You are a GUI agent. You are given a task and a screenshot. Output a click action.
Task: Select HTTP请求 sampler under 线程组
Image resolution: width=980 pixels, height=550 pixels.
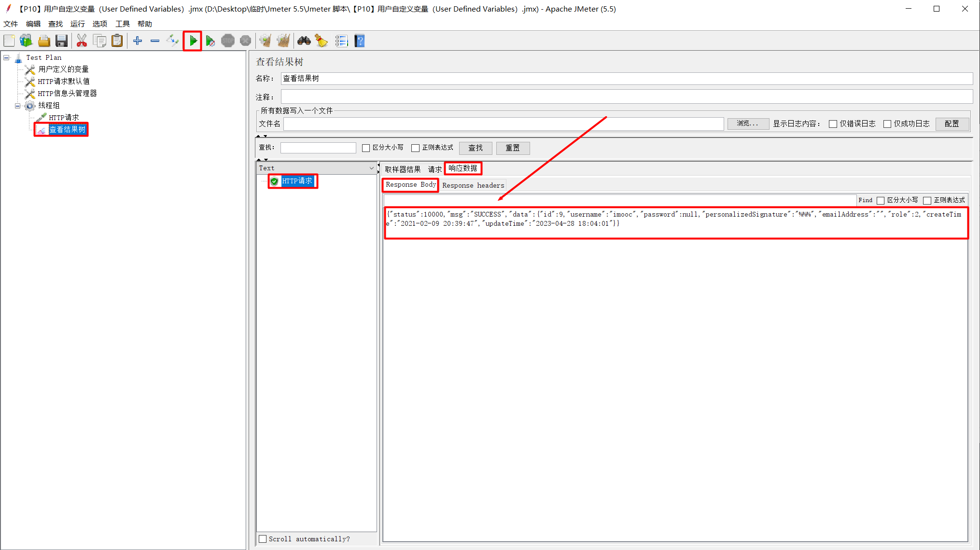click(x=64, y=118)
